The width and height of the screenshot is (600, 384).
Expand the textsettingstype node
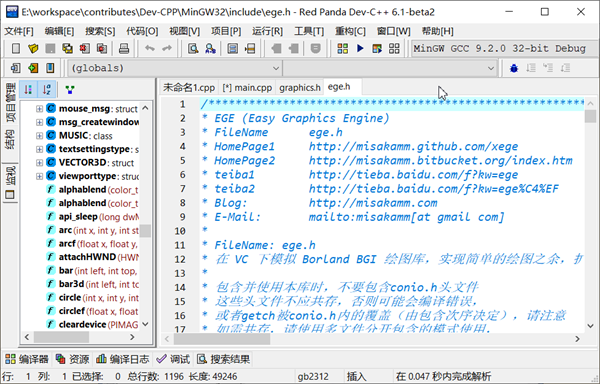pos(39,149)
